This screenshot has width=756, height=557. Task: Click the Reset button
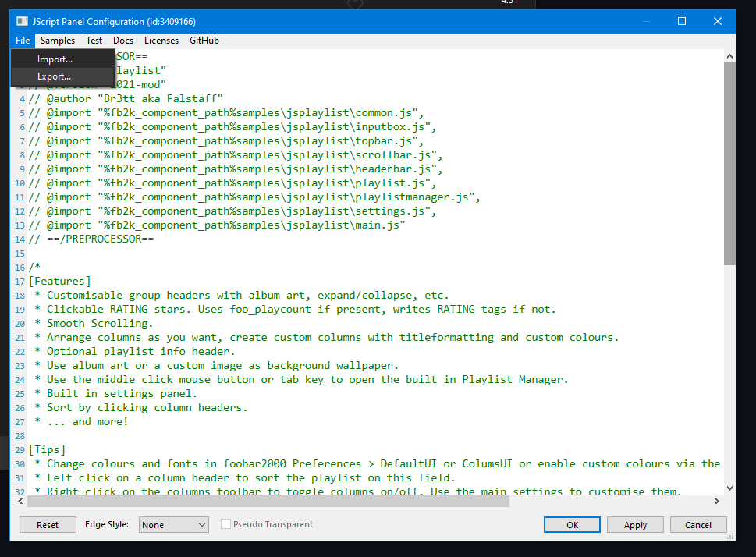pos(47,524)
